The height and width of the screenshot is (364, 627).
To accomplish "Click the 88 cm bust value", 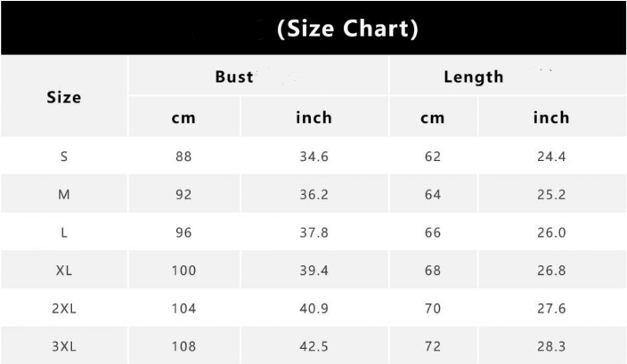I will click(183, 157).
